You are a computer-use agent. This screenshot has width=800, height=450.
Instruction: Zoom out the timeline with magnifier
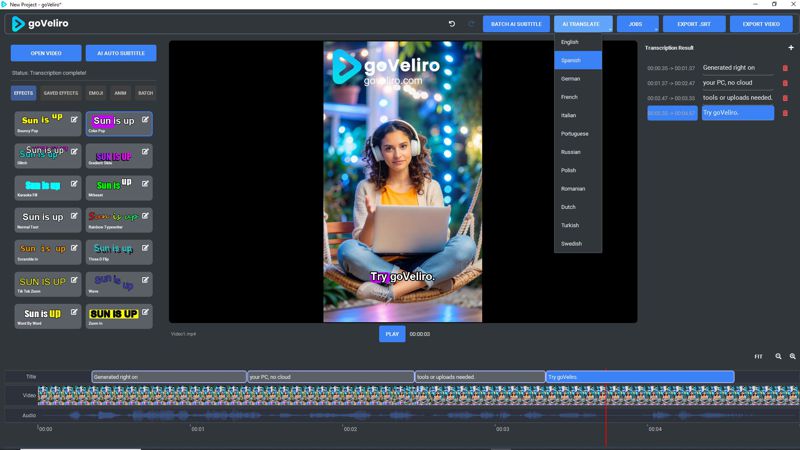point(778,357)
